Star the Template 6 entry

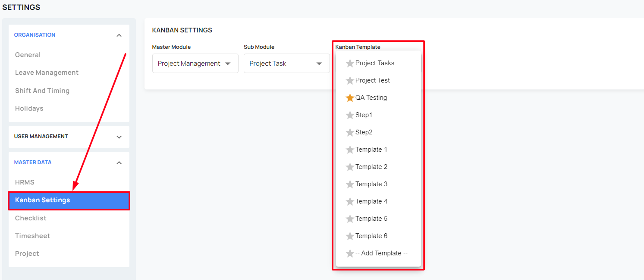(350, 236)
